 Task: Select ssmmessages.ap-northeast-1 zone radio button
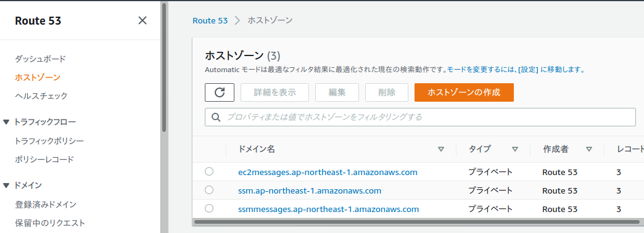click(x=209, y=208)
